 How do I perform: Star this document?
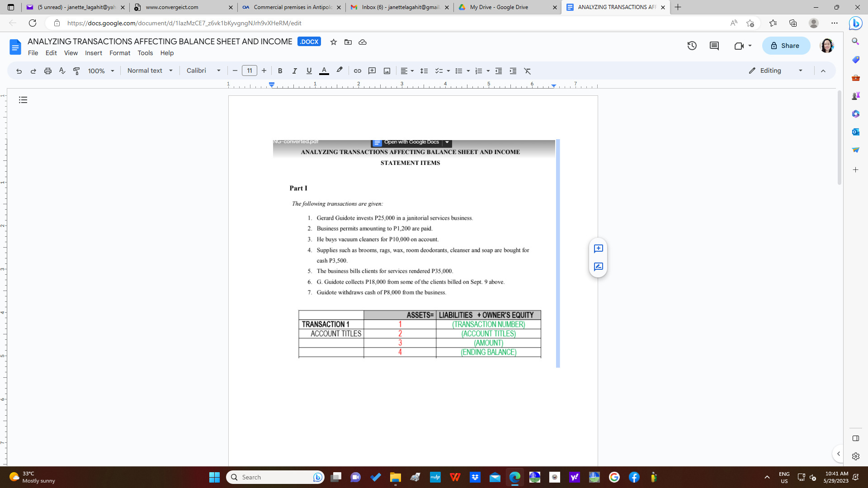(x=334, y=42)
